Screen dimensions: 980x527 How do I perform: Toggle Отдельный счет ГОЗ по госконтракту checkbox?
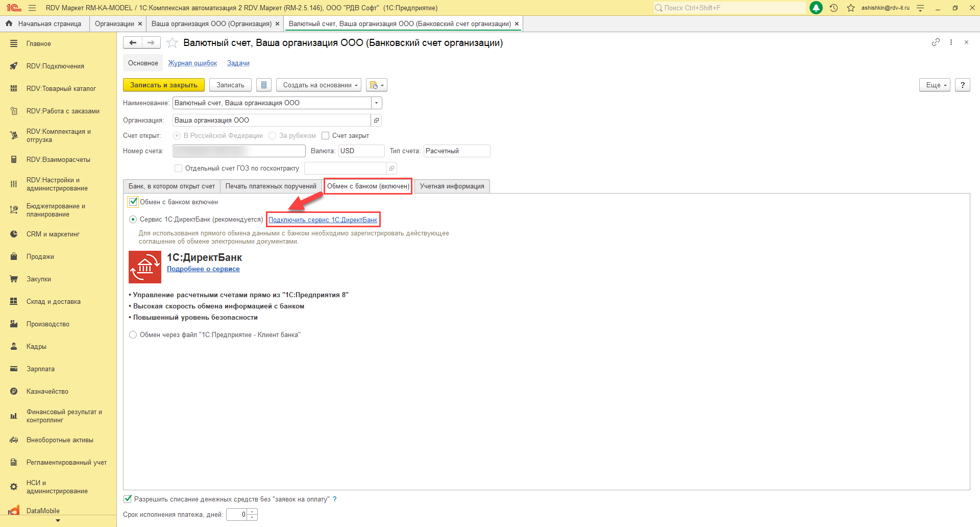pos(178,169)
